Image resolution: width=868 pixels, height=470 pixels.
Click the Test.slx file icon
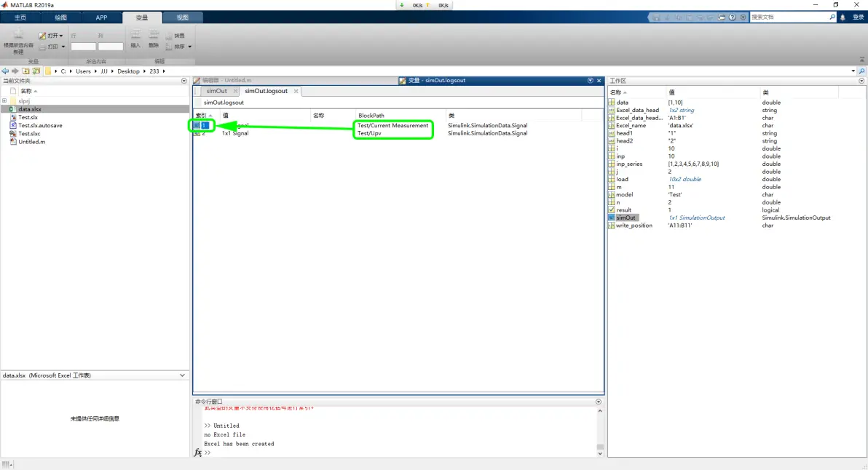point(13,117)
